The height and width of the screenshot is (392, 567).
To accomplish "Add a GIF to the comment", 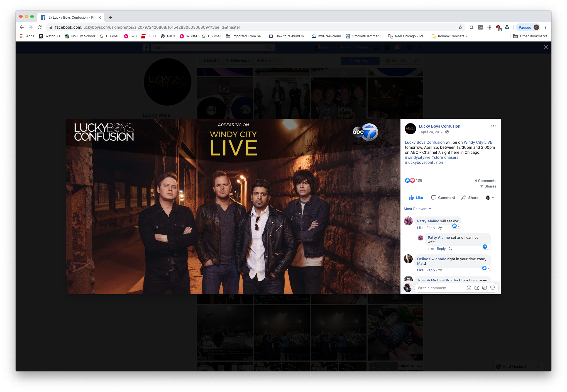I will (x=485, y=288).
